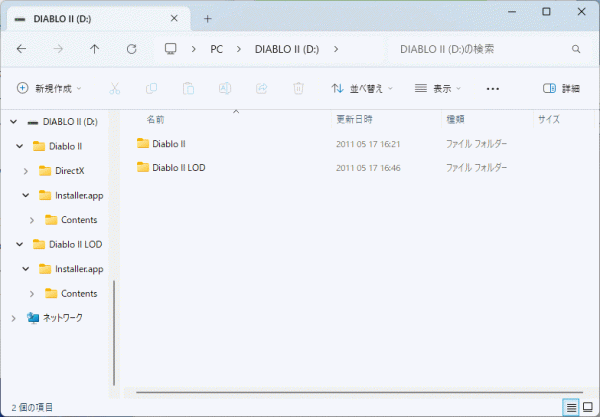Go forward using the forward arrow

coord(58,49)
